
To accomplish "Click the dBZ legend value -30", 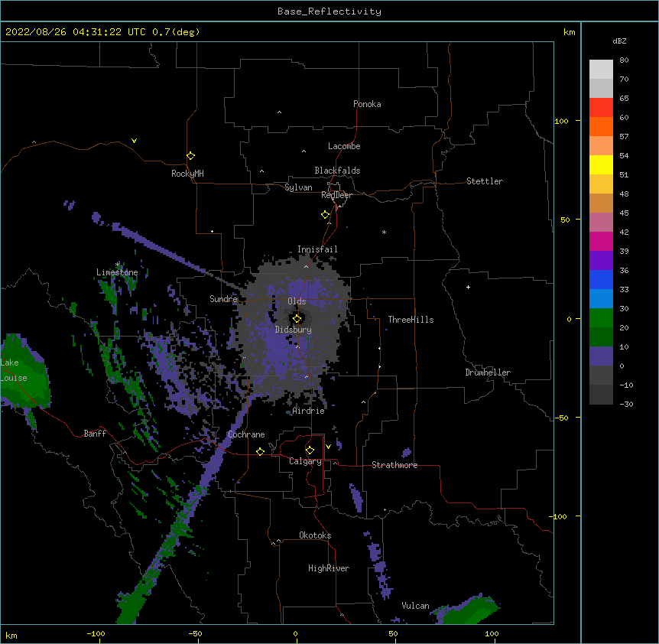I will pos(626,405).
